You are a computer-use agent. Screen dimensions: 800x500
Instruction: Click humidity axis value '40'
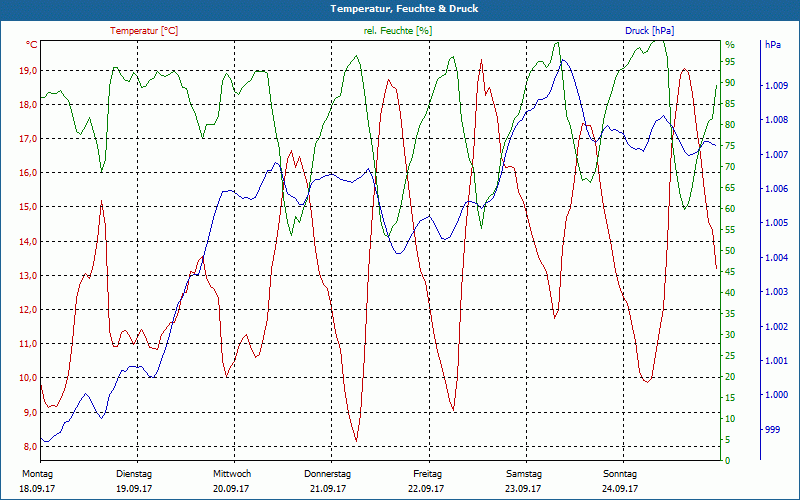tap(730, 293)
